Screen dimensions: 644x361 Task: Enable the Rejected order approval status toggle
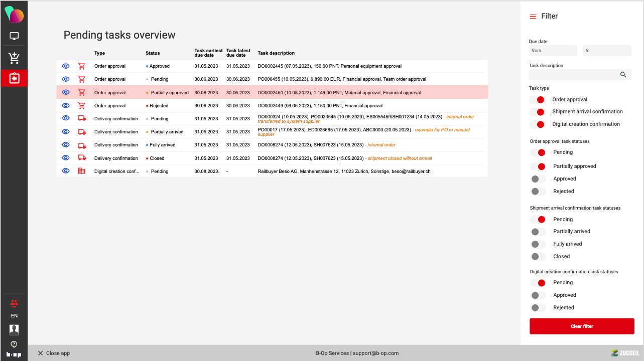[x=538, y=191]
